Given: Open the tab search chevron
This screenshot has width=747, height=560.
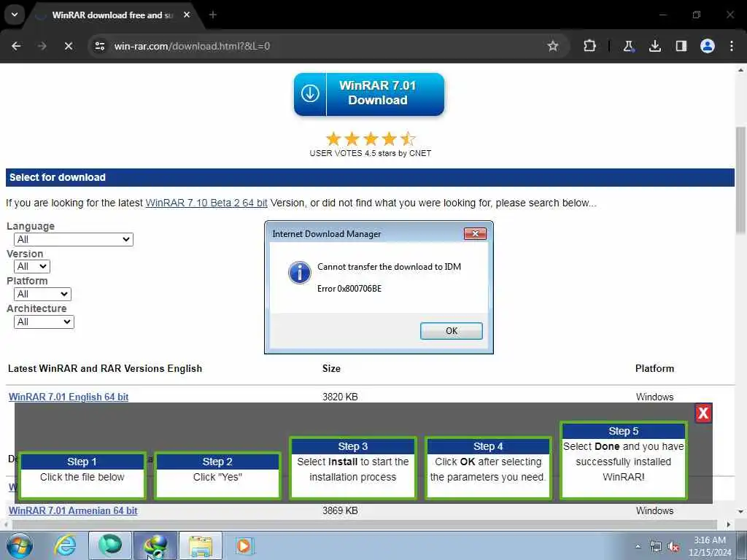Looking at the screenshot, I should (x=15, y=15).
